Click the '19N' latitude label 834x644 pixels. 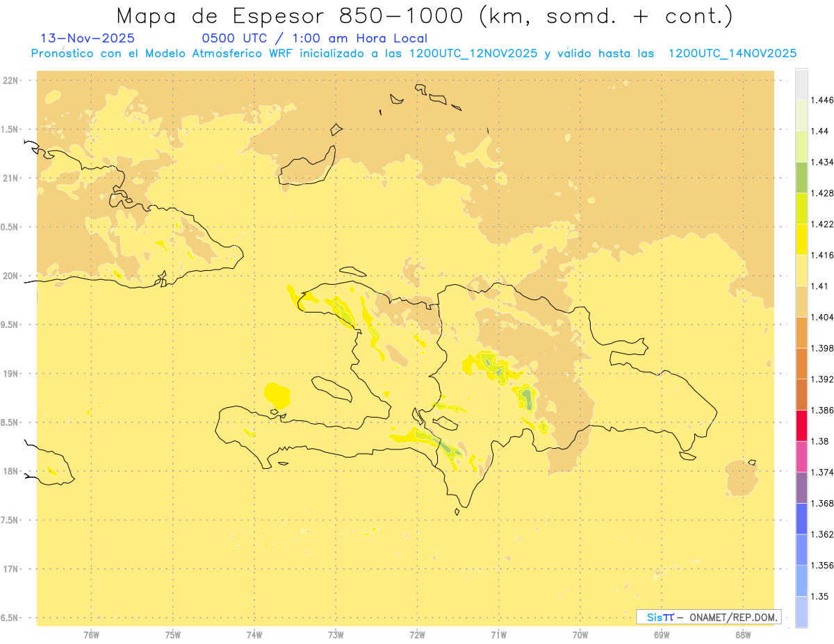pos(11,374)
